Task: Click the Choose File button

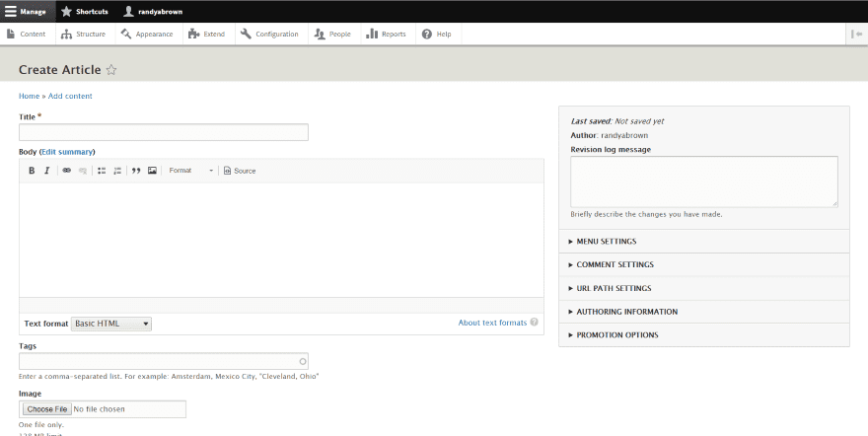Action: (x=46, y=408)
